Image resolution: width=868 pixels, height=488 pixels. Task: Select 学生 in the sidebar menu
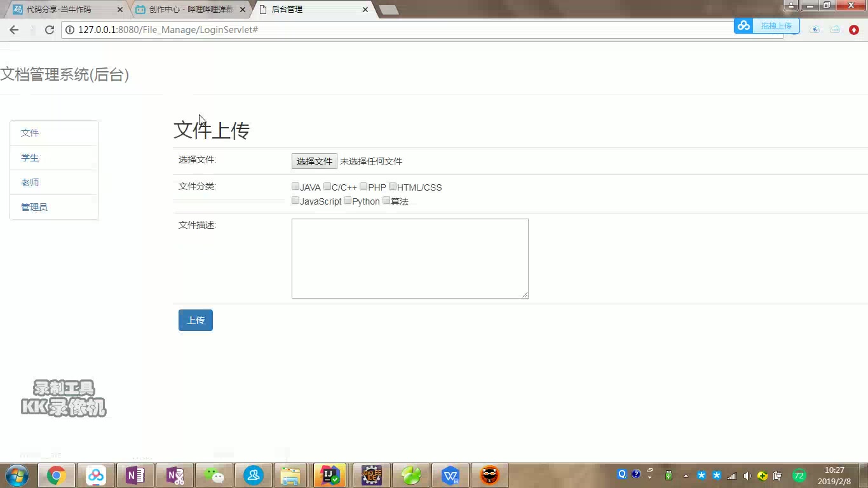pyautogui.click(x=30, y=158)
